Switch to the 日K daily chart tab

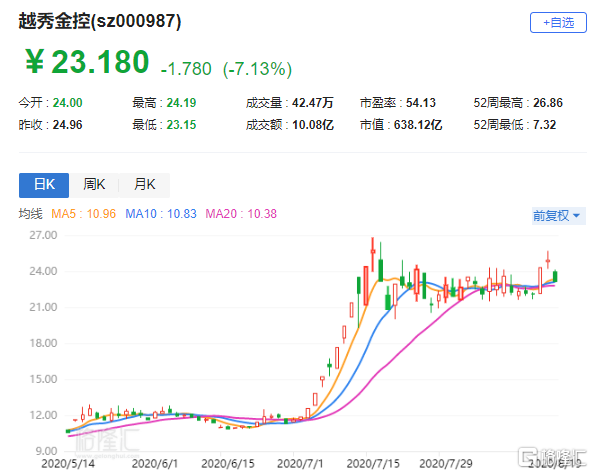44,185
